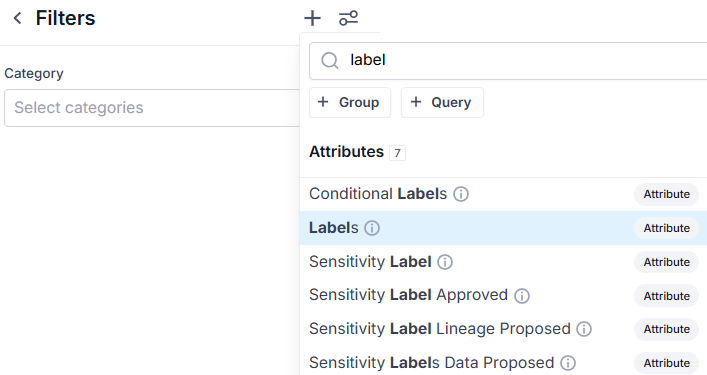Click the + Query button
707x375 pixels.
(442, 102)
